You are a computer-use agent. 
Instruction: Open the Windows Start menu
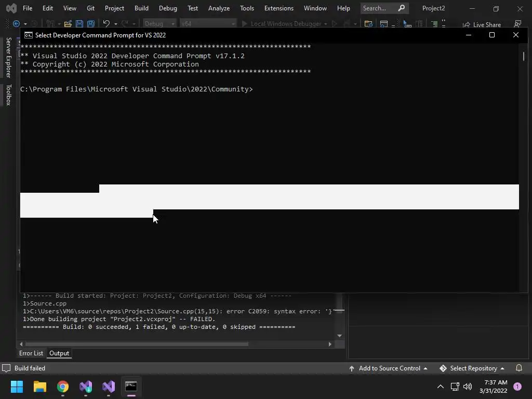coord(17,387)
